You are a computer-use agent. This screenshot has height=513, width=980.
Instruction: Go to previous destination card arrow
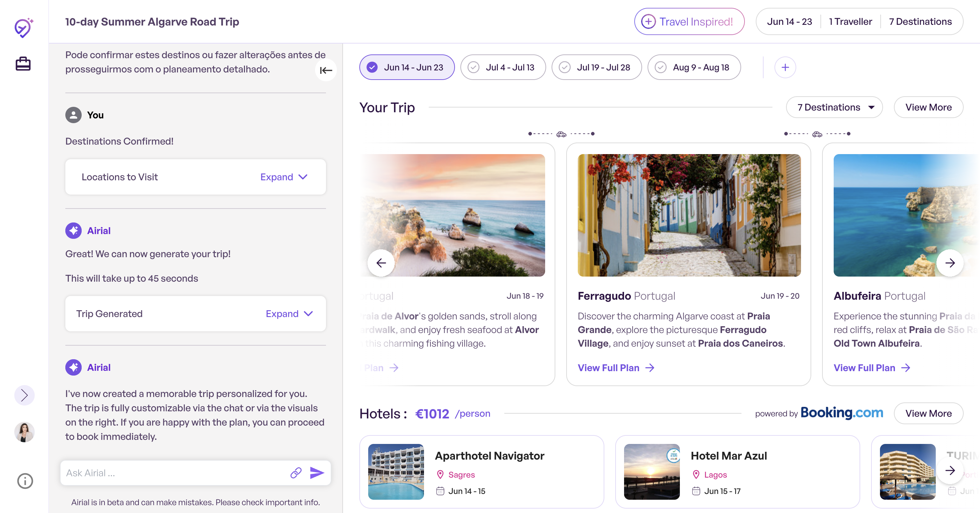coord(381,263)
